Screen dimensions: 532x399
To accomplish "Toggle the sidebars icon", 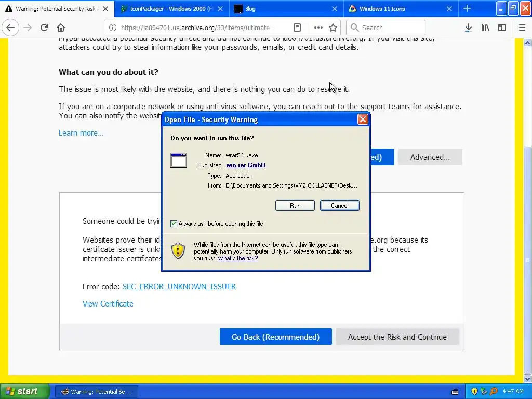I will click(x=502, y=28).
